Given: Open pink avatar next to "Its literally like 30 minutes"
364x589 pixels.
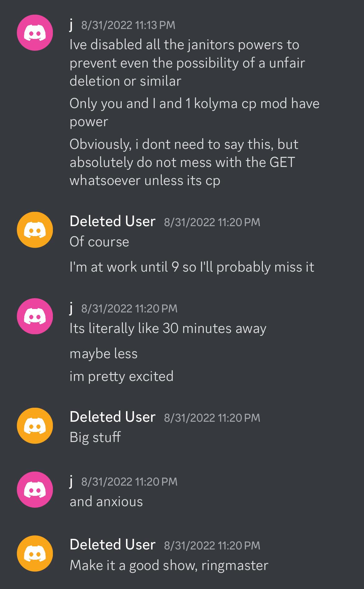Looking at the screenshot, I should click(x=35, y=316).
